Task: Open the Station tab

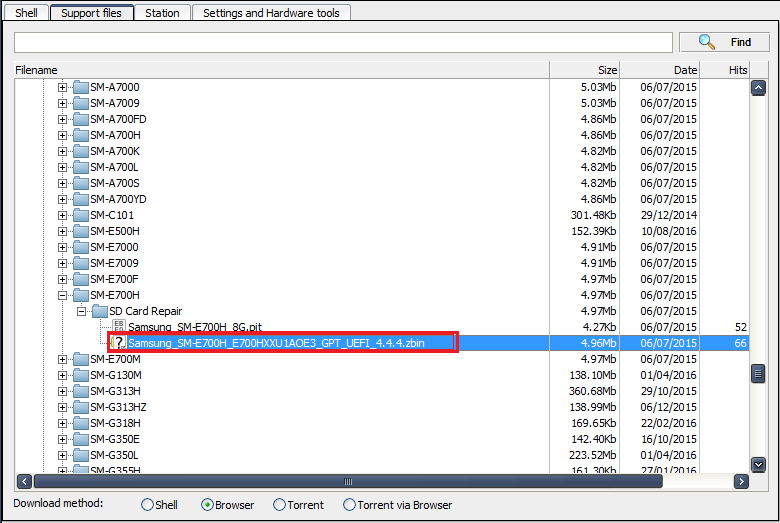Action: click(162, 13)
